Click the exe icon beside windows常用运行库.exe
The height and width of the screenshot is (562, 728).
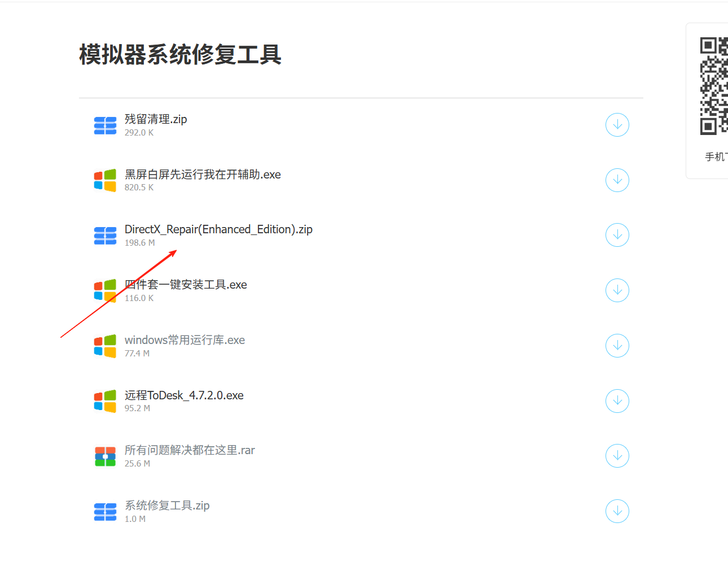point(105,346)
